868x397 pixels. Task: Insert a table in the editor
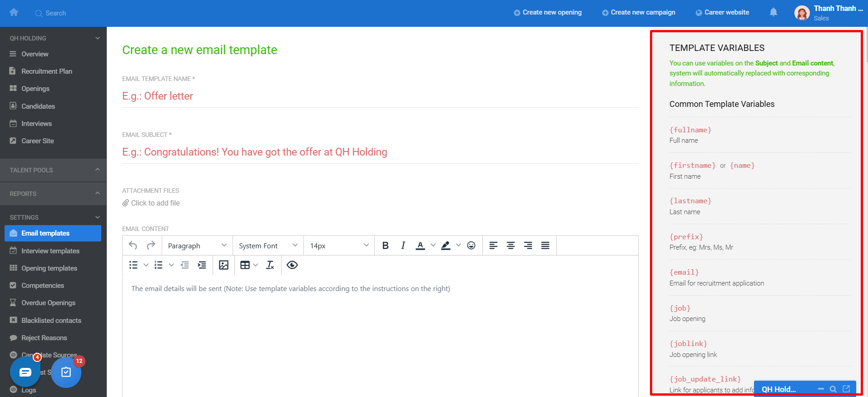pyautogui.click(x=245, y=265)
